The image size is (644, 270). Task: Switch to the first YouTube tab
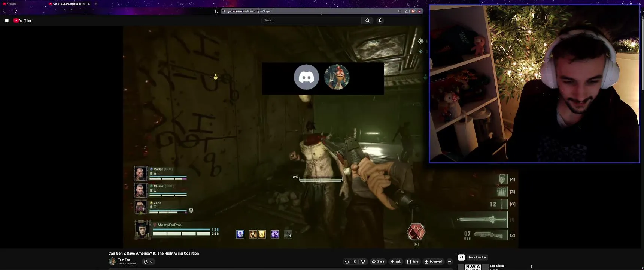(23, 4)
